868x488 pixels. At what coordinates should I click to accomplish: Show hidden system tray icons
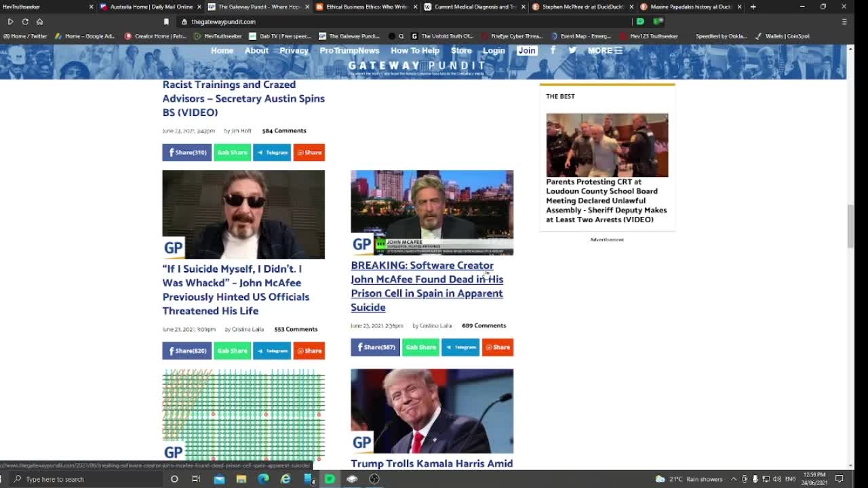(x=733, y=479)
